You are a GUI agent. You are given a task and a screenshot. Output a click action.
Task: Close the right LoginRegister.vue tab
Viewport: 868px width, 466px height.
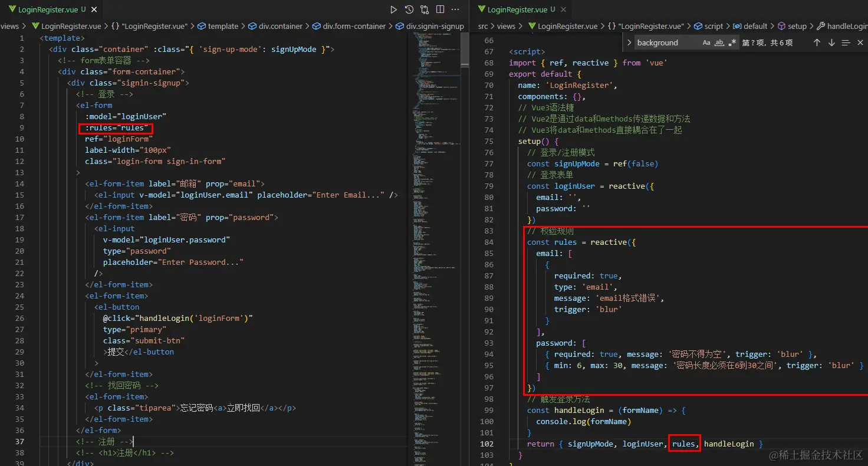[563, 9]
